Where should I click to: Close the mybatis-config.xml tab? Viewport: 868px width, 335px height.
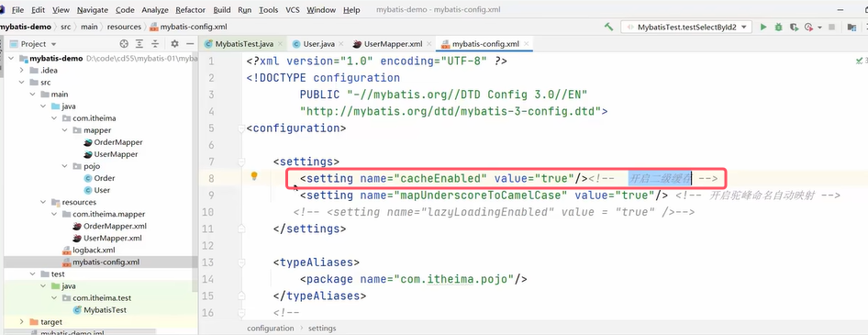tap(526, 44)
